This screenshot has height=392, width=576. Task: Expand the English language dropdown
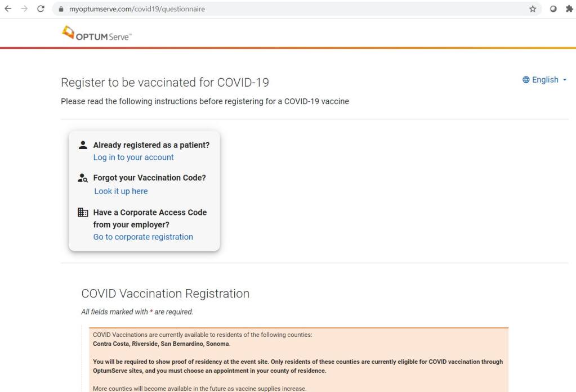545,80
